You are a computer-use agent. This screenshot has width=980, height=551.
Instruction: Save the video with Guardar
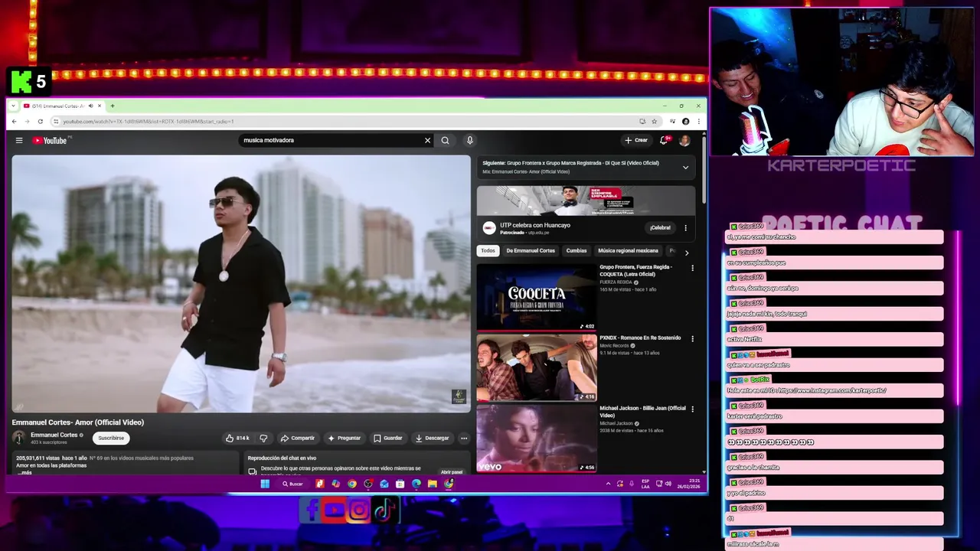[387, 438]
